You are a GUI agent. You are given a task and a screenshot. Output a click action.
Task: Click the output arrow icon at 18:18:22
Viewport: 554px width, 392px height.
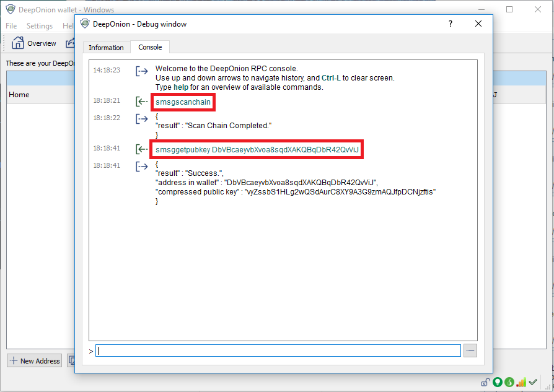click(x=142, y=119)
